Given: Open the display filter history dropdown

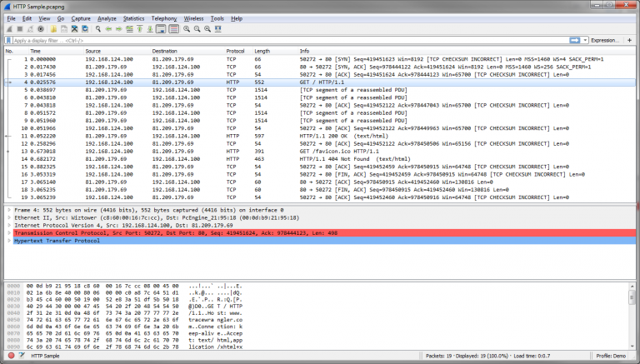Looking at the screenshot, I should tap(585, 40).
